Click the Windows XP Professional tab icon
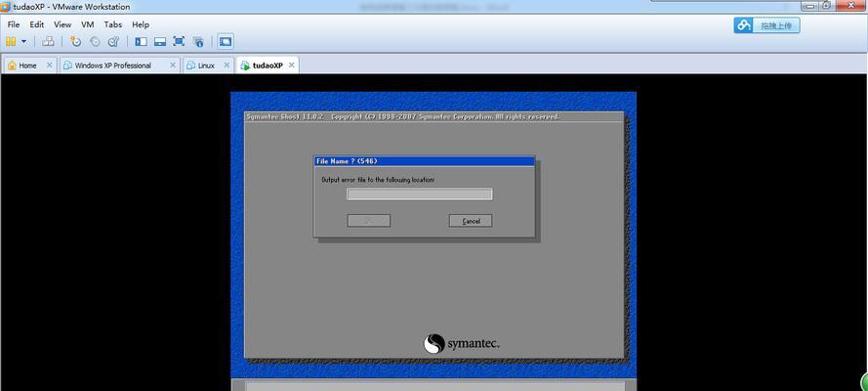The image size is (868, 391). [67, 65]
